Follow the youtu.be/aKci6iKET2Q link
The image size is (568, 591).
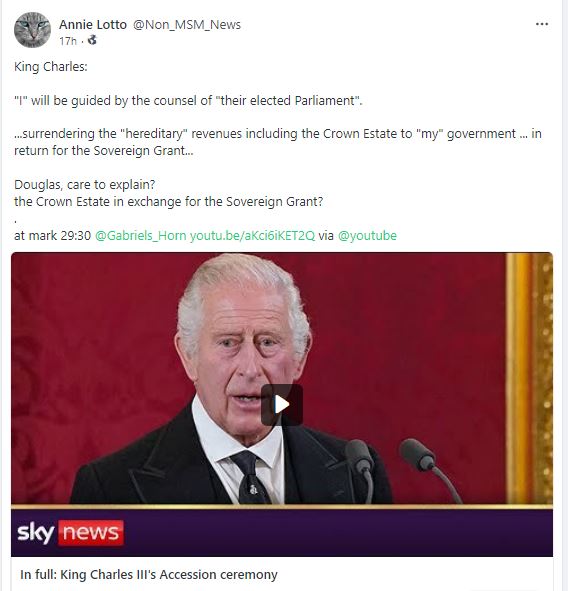[x=252, y=236]
